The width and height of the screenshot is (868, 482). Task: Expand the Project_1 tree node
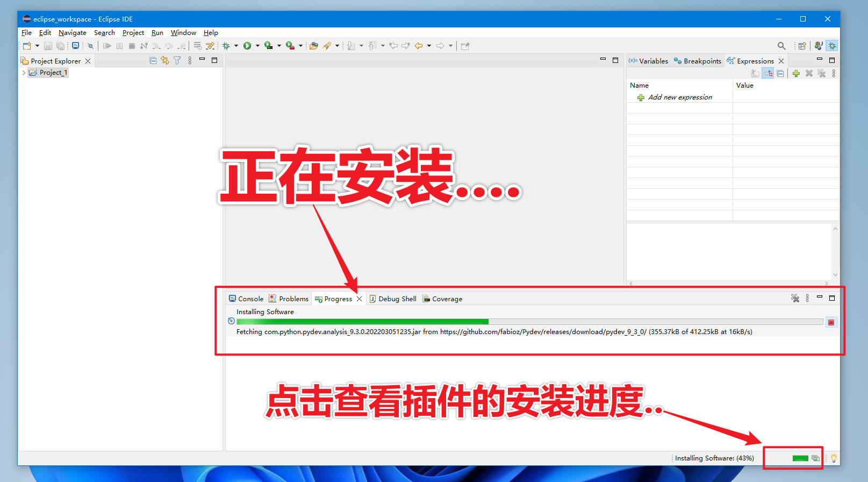click(x=24, y=73)
